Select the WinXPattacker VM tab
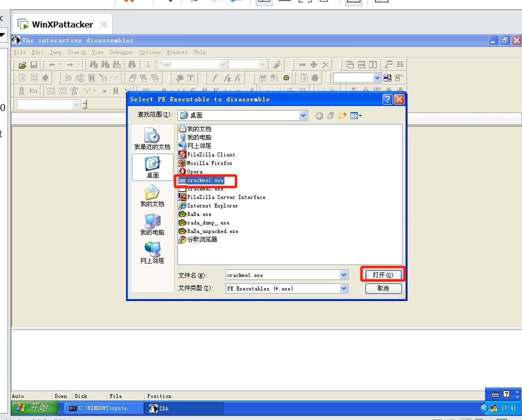This screenshot has width=522, height=420. pyautogui.click(x=62, y=24)
